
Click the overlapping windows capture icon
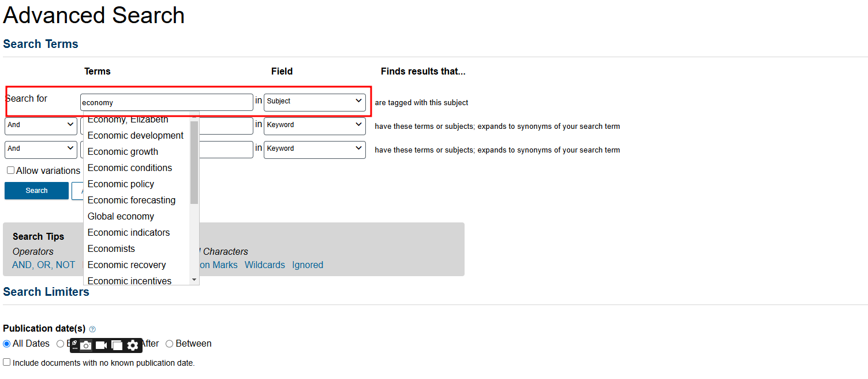pos(117,345)
